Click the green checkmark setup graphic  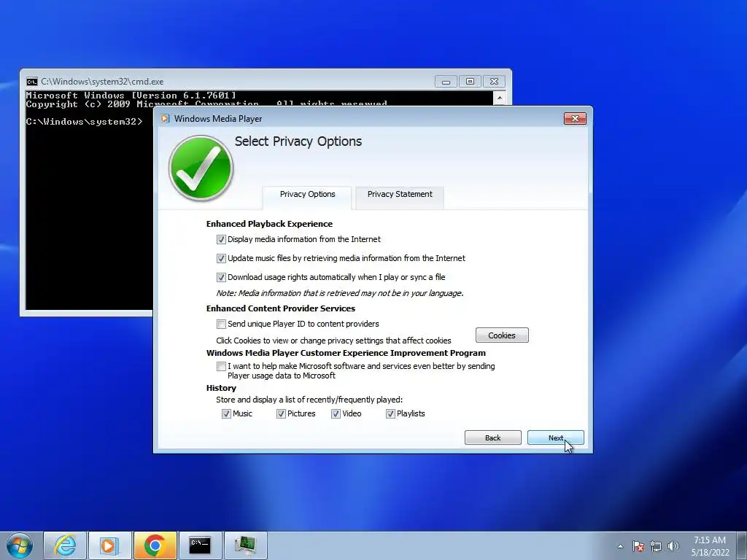[201, 168]
